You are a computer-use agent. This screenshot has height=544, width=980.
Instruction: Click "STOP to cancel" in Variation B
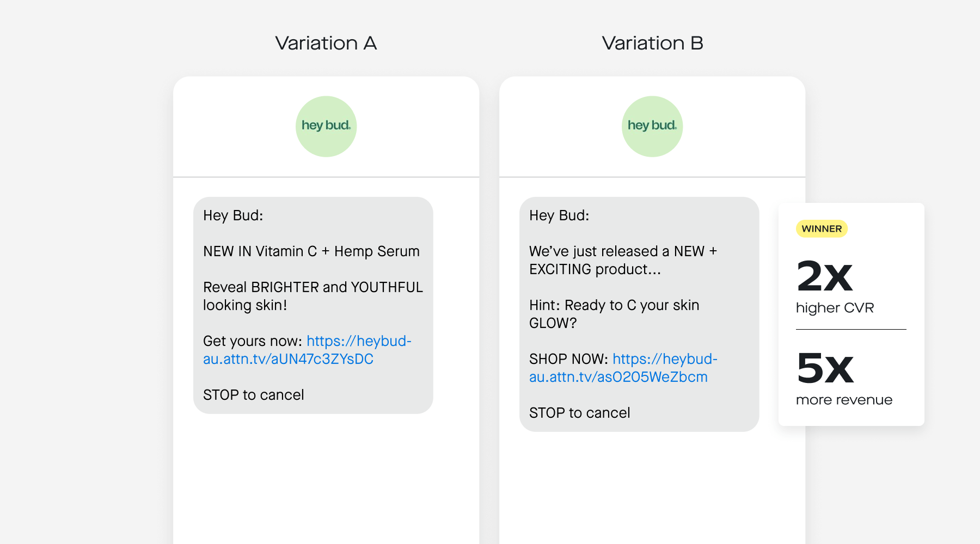(x=580, y=413)
